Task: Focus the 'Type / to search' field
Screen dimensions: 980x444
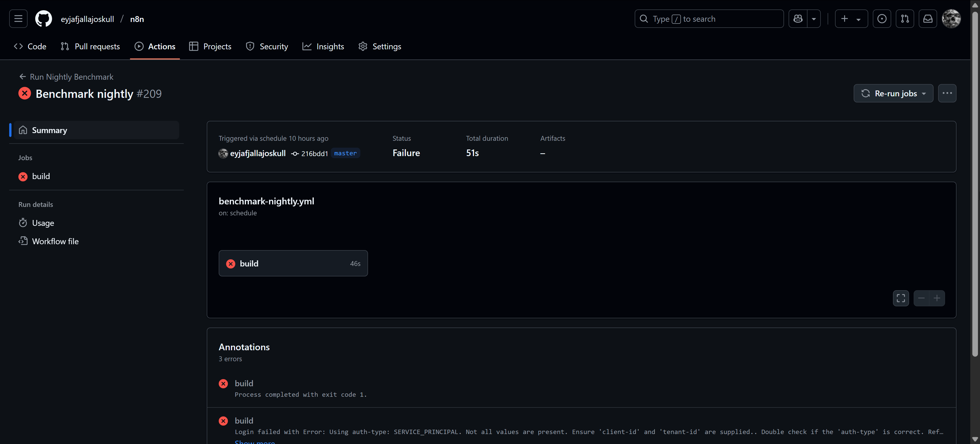Action: click(709, 19)
